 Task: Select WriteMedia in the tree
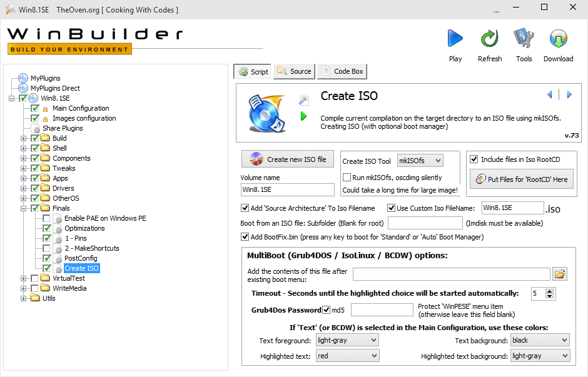(x=69, y=288)
